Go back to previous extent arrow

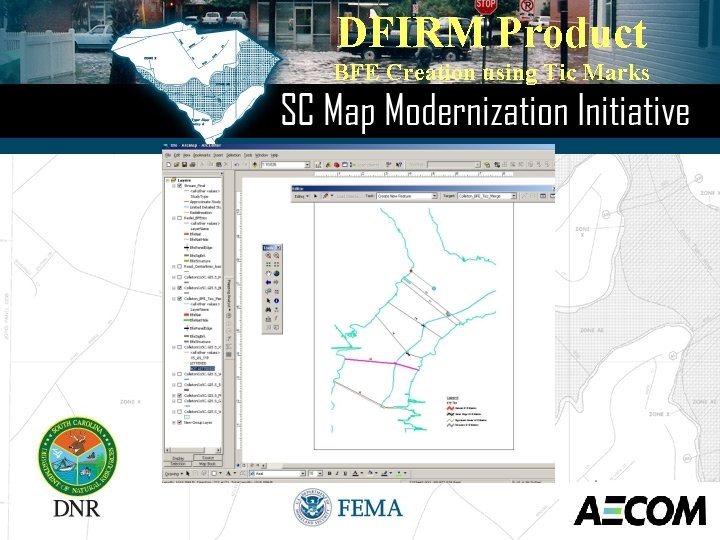[x=268, y=282]
